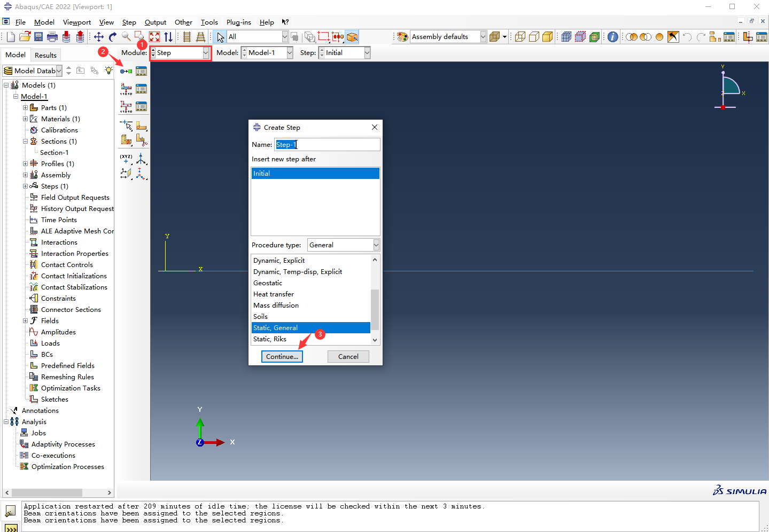Image resolution: width=769 pixels, height=532 pixels.
Task: Click the Save Model Database icon
Action: pos(38,37)
